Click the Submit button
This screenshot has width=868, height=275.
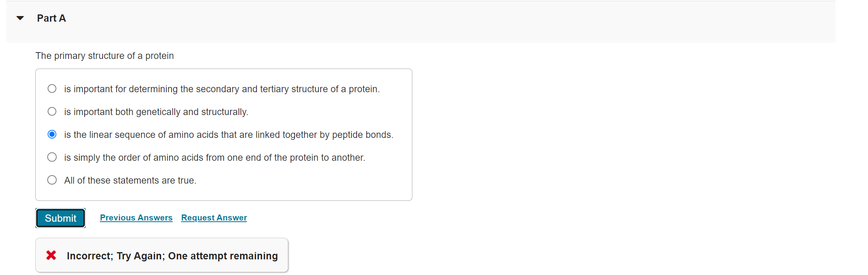click(x=60, y=218)
